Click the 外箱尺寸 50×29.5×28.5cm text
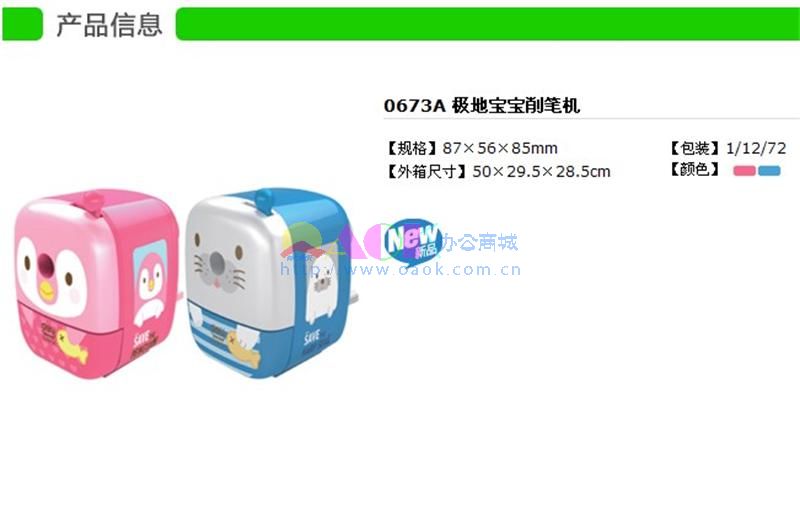 coord(497,171)
